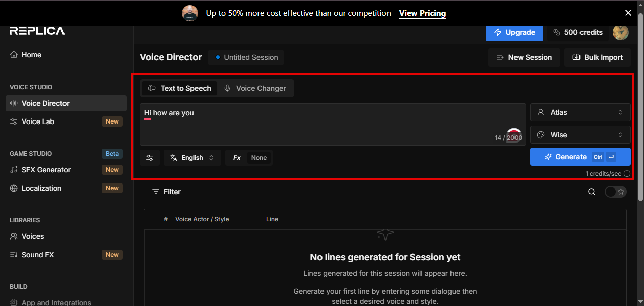Change the English language selector
This screenshot has width=644, height=306.
pyautogui.click(x=192, y=158)
